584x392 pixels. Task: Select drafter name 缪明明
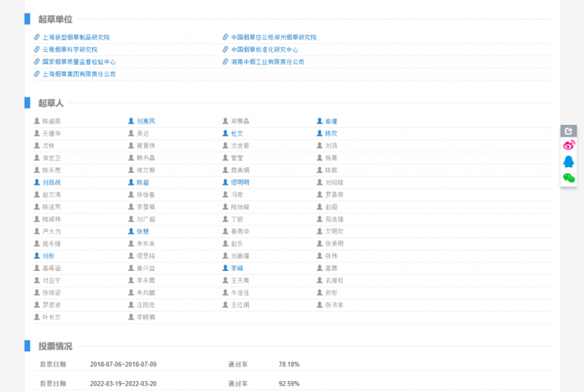240,182
